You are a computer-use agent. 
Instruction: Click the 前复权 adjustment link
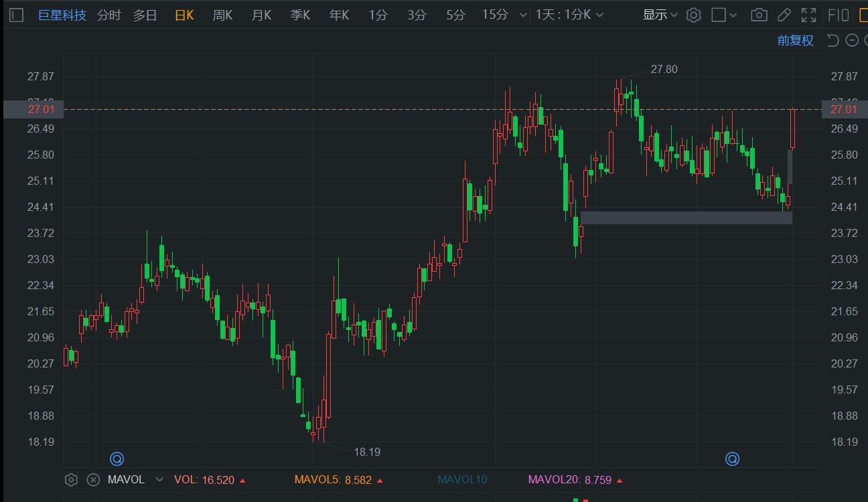(x=795, y=41)
